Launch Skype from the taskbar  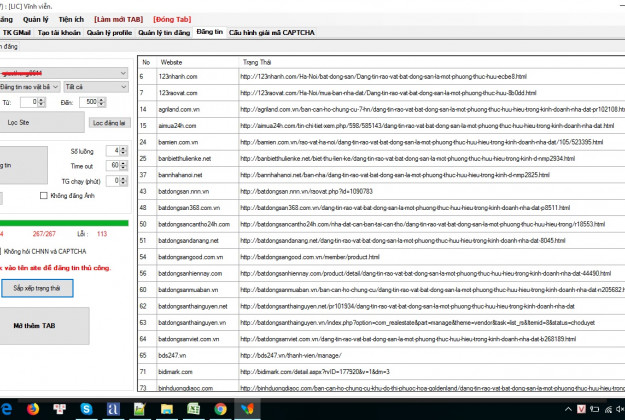tap(86, 409)
